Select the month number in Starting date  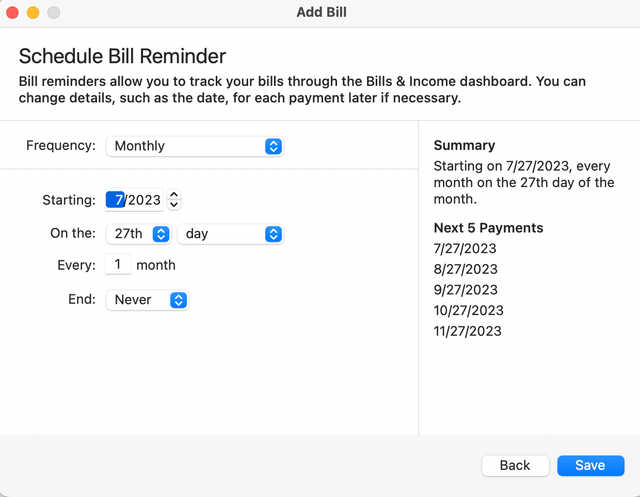pyautogui.click(x=118, y=200)
